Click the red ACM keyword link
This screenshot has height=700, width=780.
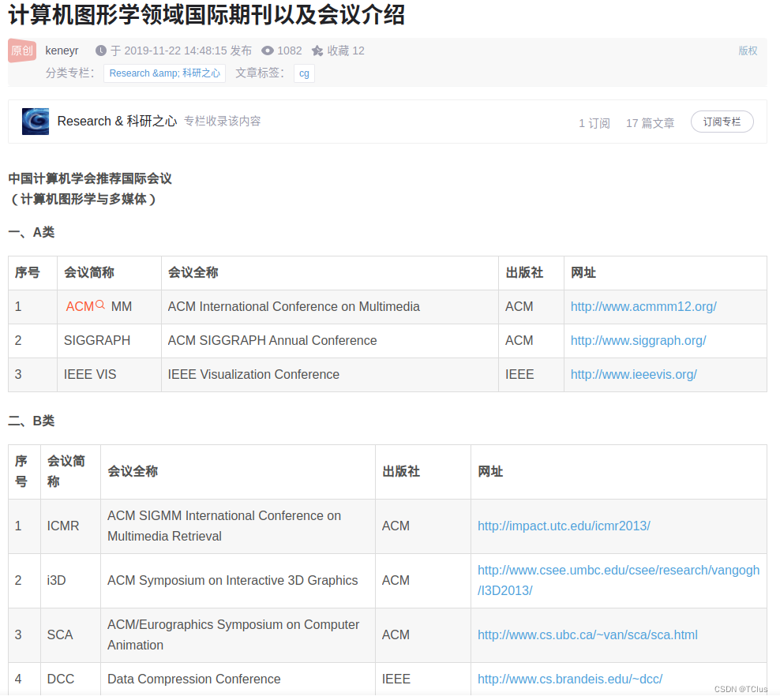click(80, 307)
